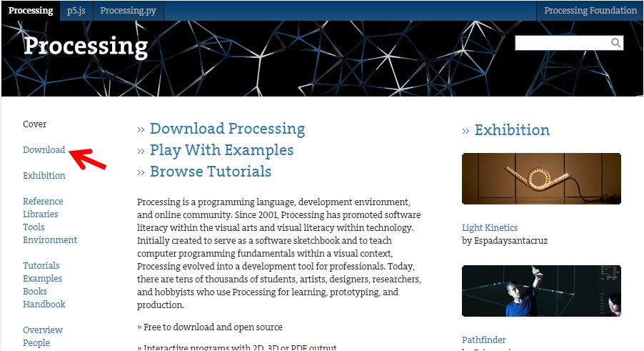The width and height of the screenshot is (644, 351).
Task: Open the Processing Foundation link
Action: (590, 10)
